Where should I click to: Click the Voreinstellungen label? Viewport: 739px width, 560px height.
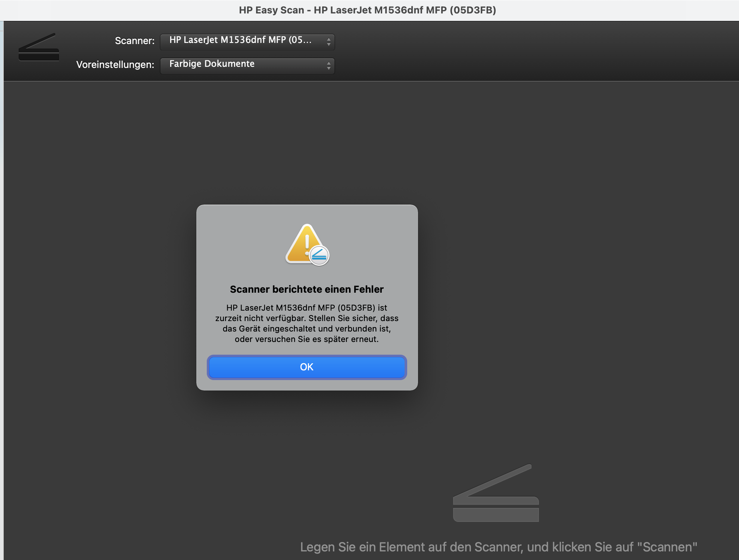tap(115, 65)
